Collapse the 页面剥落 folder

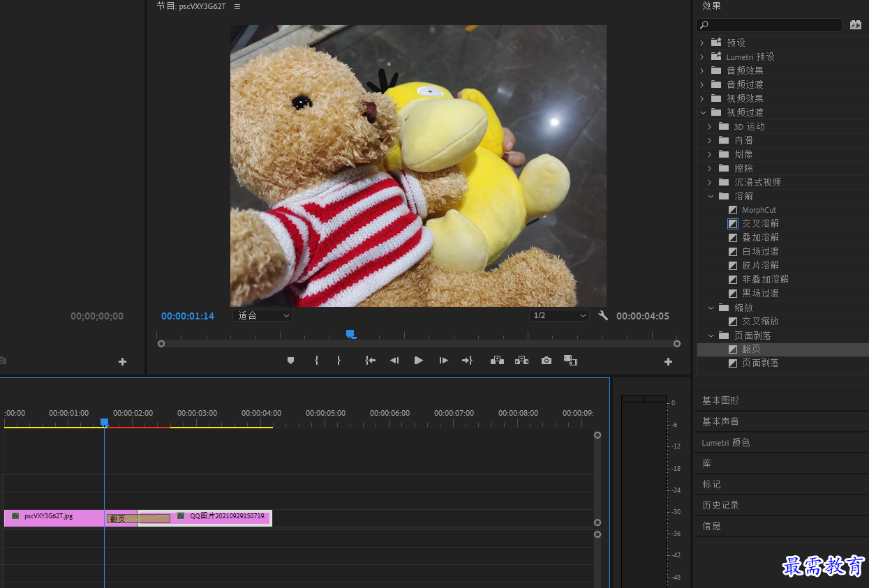coord(710,336)
